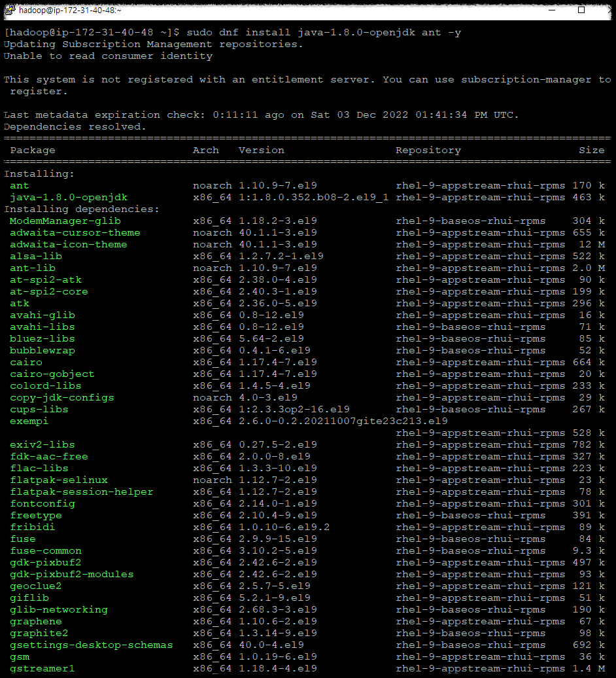The image size is (616, 678).
Task: Select the avahi-glib package name
Action: (43, 315)
